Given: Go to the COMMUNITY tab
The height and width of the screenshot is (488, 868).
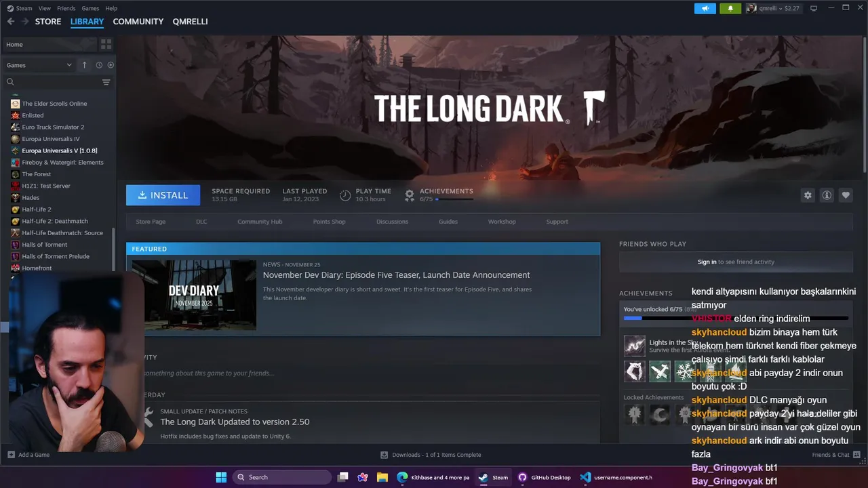Looking at the screenshot, I should (x=138, y=22).
